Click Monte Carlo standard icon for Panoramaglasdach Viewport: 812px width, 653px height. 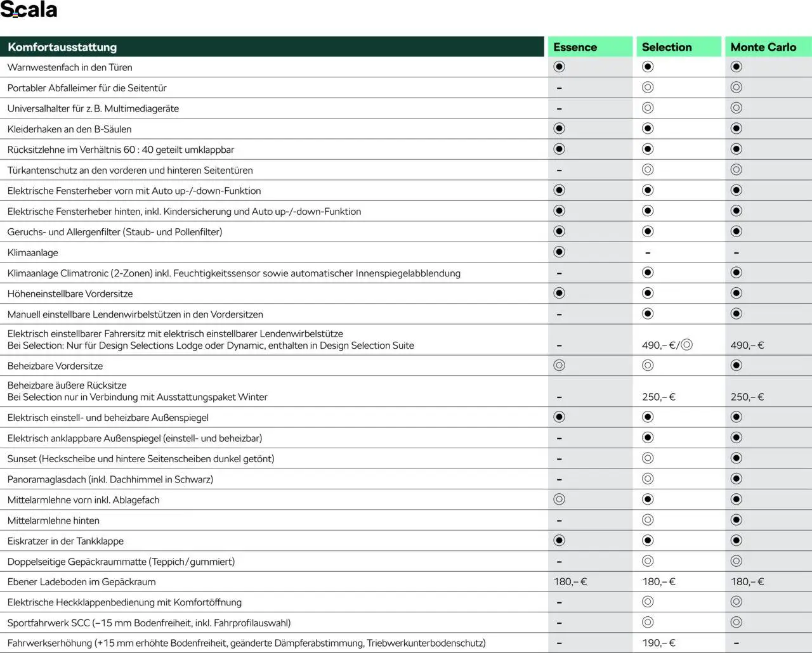pyautogui.click(x=736, y=479)
